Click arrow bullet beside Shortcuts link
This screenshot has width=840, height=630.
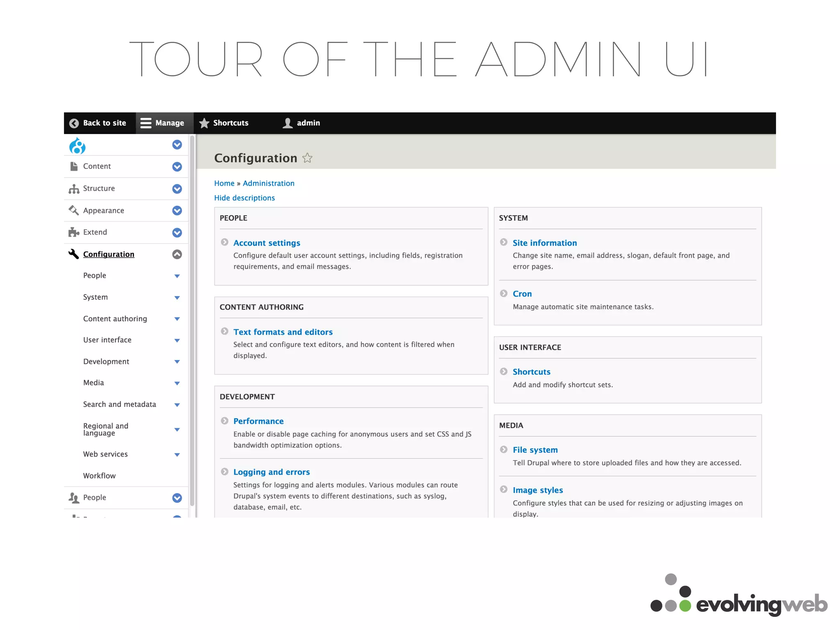(504, 371)
